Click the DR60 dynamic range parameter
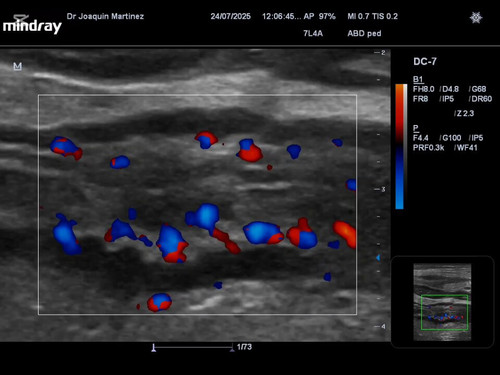Viewport: 500px width, 375px height. pyautogui.click(x=480, y=99)
